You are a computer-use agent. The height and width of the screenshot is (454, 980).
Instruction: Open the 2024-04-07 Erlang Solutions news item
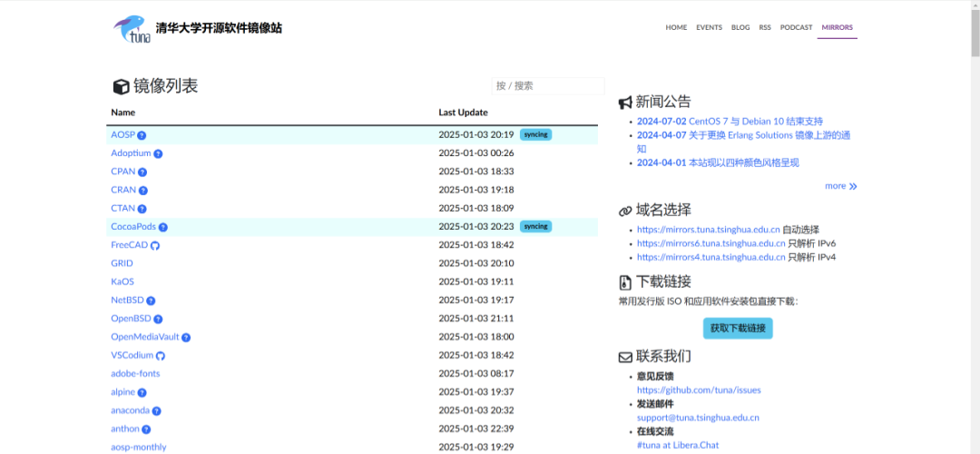[x=744, y=142]
